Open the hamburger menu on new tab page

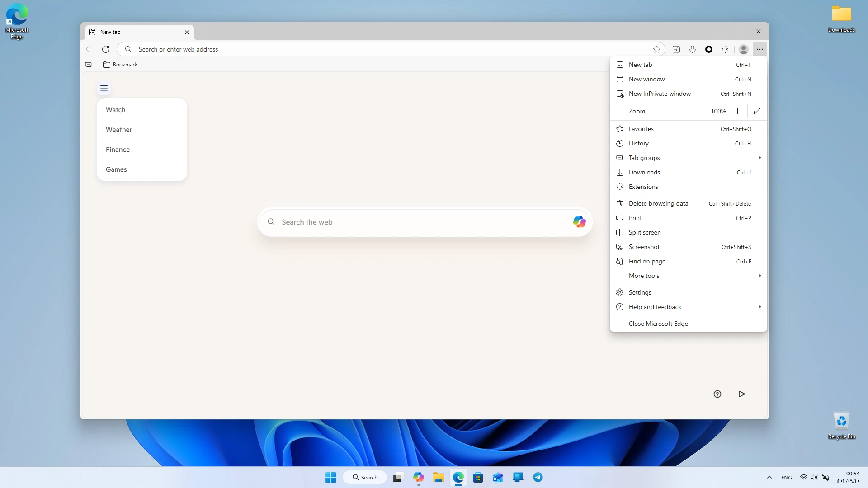[104, 88]
